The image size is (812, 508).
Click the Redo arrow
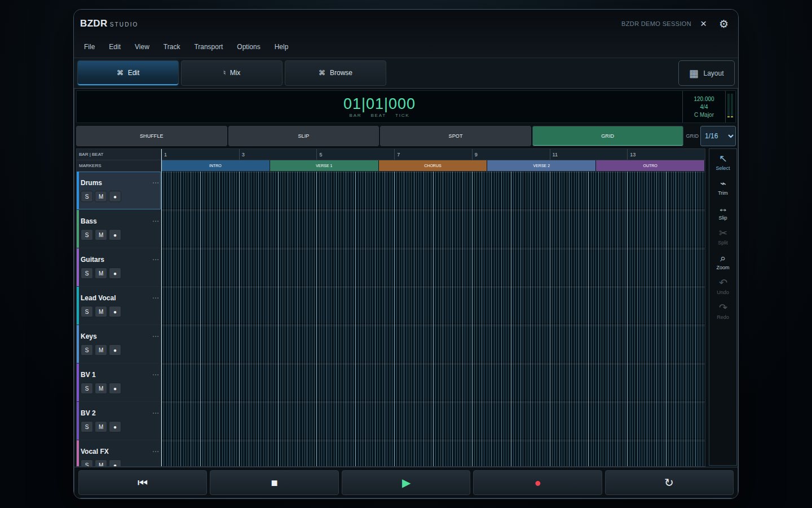tap(723, 311)
